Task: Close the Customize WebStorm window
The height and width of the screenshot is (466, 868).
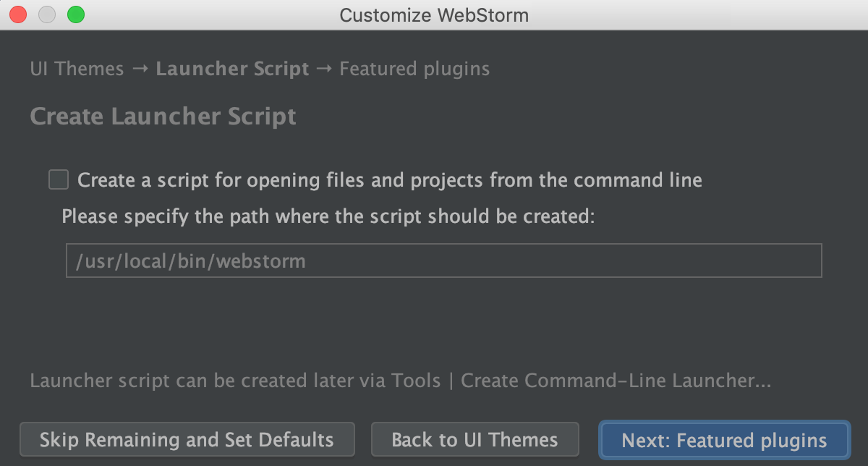Action: [18, 14]
